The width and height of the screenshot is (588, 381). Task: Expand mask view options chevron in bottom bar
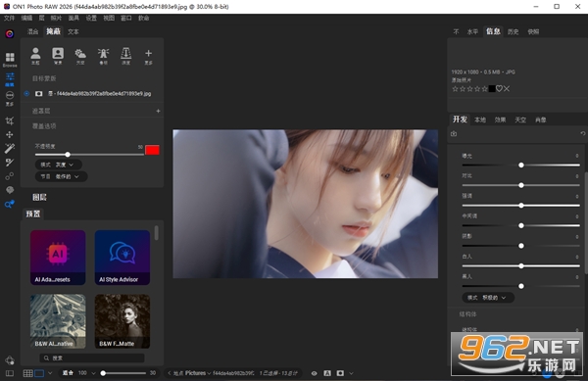point(351,373)
